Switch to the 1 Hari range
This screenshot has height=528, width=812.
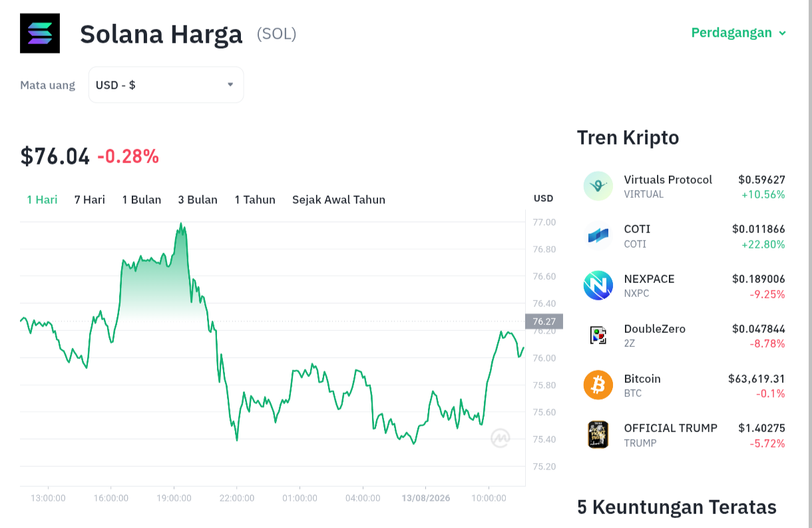(42, 200)
